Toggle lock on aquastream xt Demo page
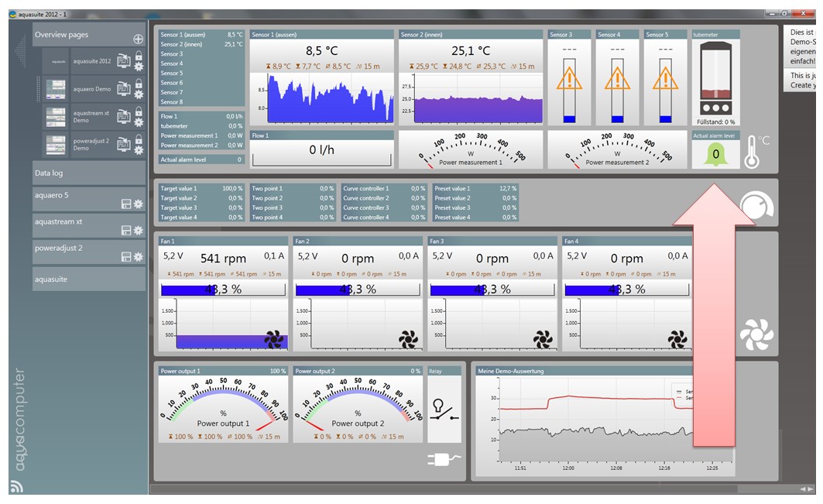The image size is (823, 504). coord(139,111)
